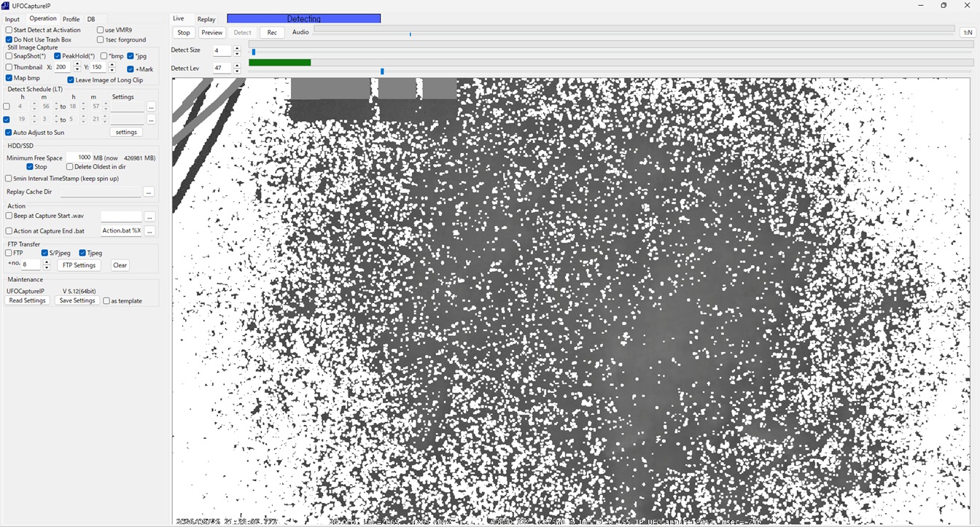Uncheck the Tjpeg option
This screenshot has width=980, height=527.
pos(82,253)
